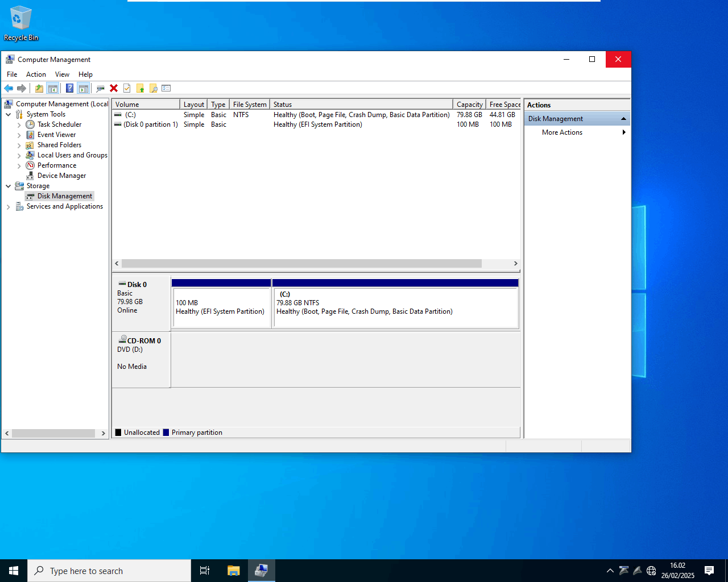Sort by Volume column header
728x582 pixels.
pyautogui.click(x=146, y=105)
